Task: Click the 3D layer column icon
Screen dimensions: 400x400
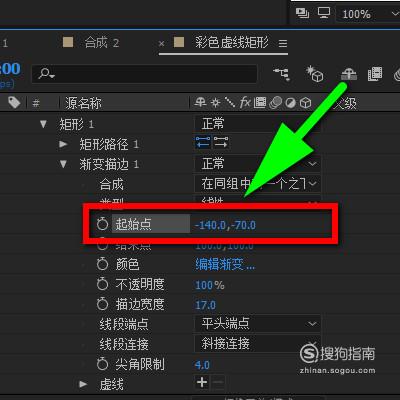Action: pos(305,103)
